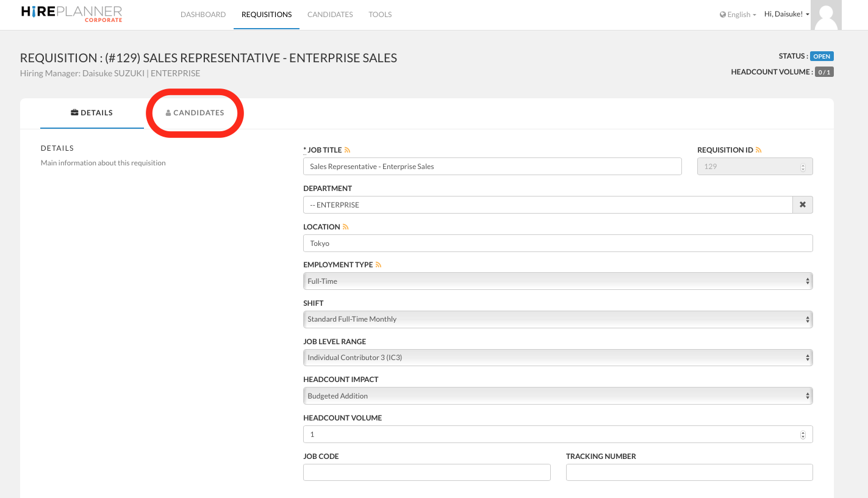Click the RSS icon beside Job Title
The image size is (868, 498).
(x=347, y=150)
